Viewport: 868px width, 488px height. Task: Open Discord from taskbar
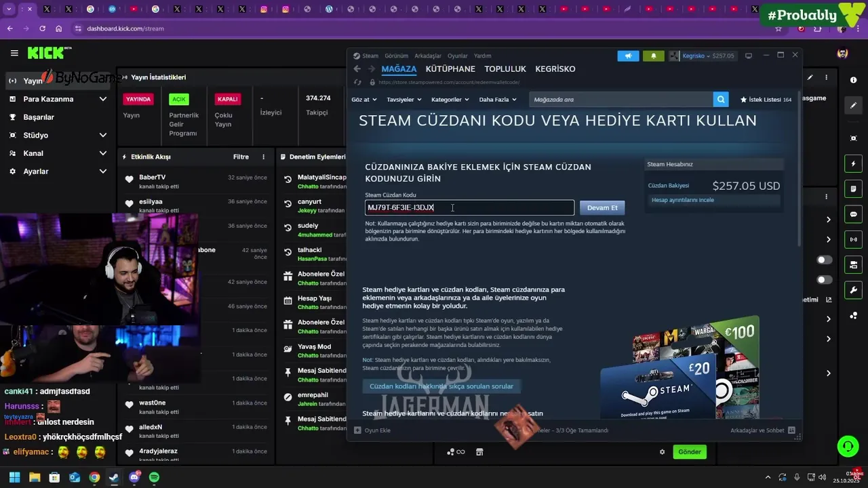(x=134, y=477)
